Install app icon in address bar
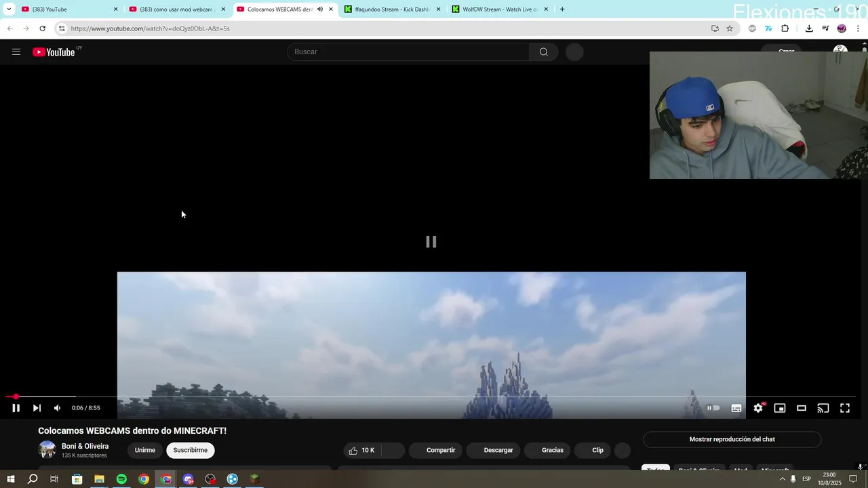This screenshot has height=488, width=868. pyautogui.click(x=715, y=28)
